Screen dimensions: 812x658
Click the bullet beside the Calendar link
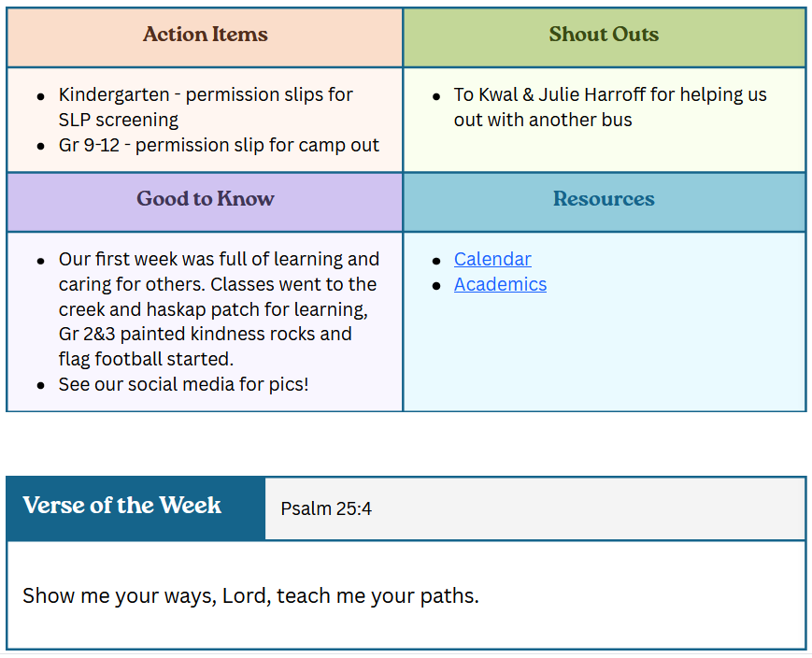436,261
